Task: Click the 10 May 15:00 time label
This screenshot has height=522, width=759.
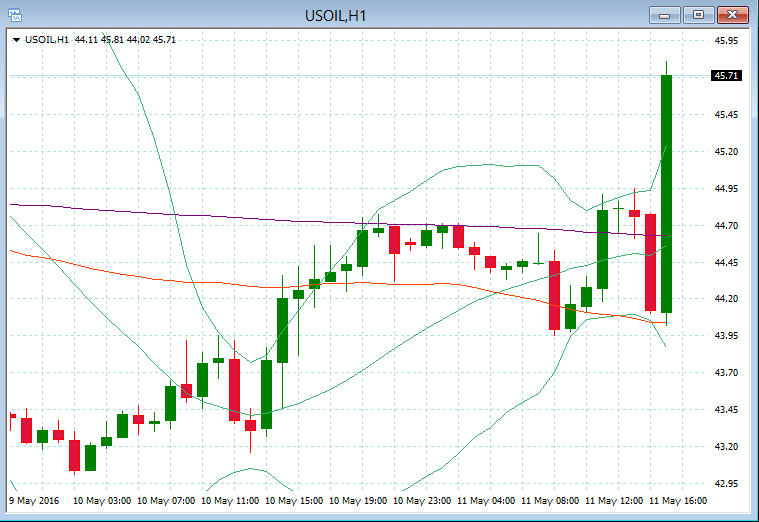Action: tap(294, 501)
